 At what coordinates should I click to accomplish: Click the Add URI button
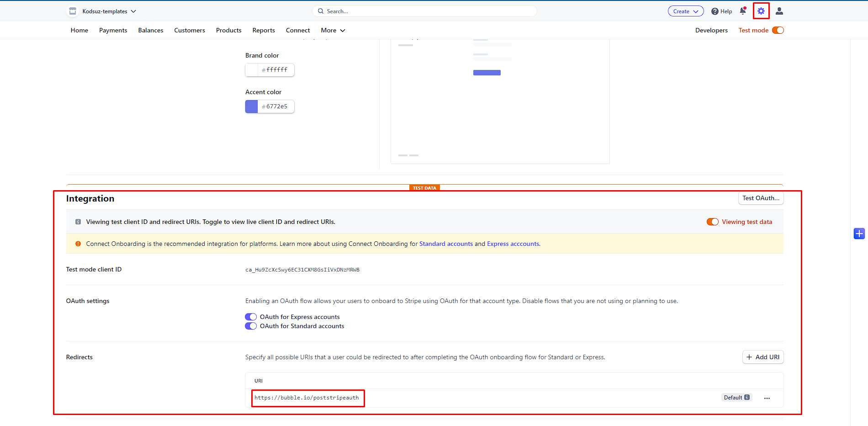pyautogui.click(x=763, y=357)
